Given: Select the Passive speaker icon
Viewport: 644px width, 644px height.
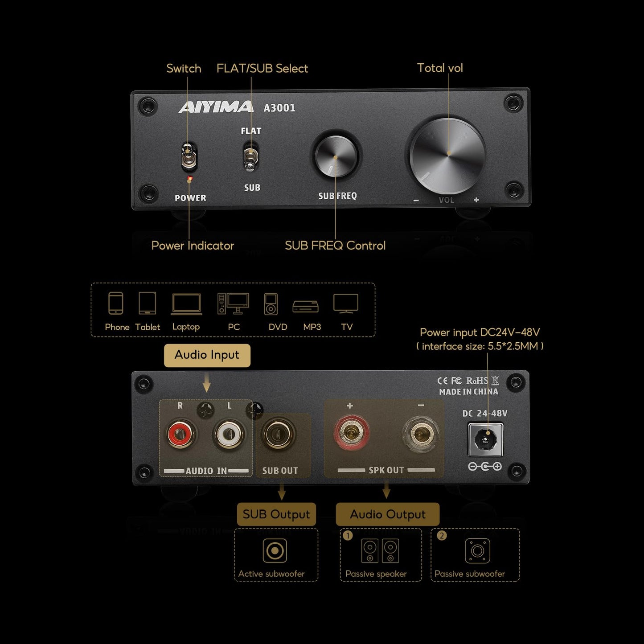Looking at the screenshot, I should [x=380, y=551].
